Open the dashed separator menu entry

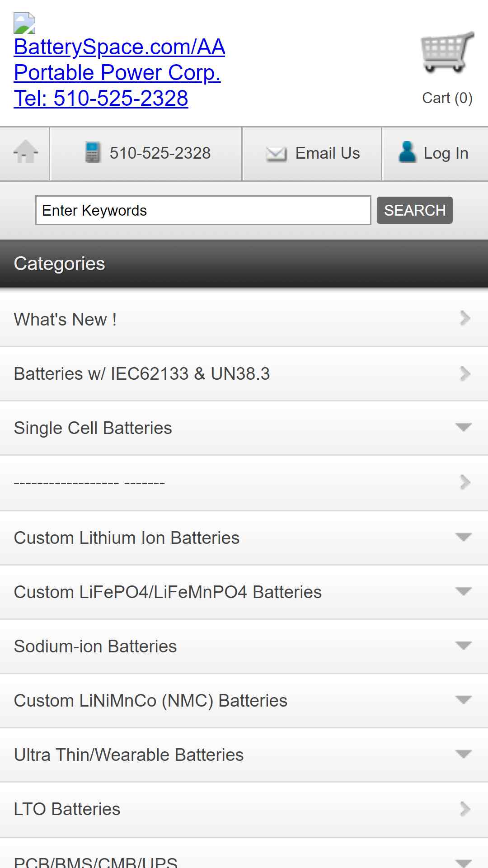click(x=244, y=482)
